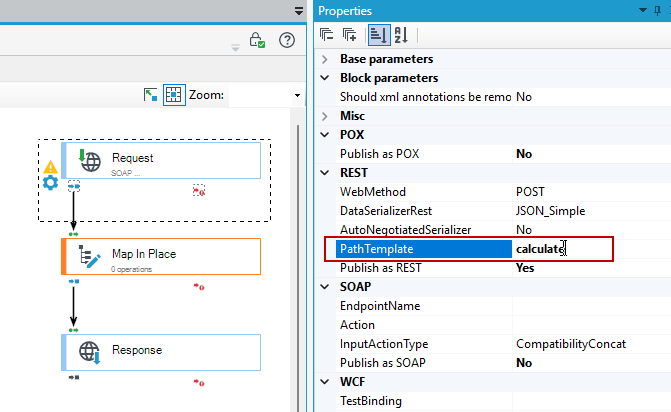Click the DataSerializerRest JSON_Simple value
The image size is (671, 412).
click(550, 211)
